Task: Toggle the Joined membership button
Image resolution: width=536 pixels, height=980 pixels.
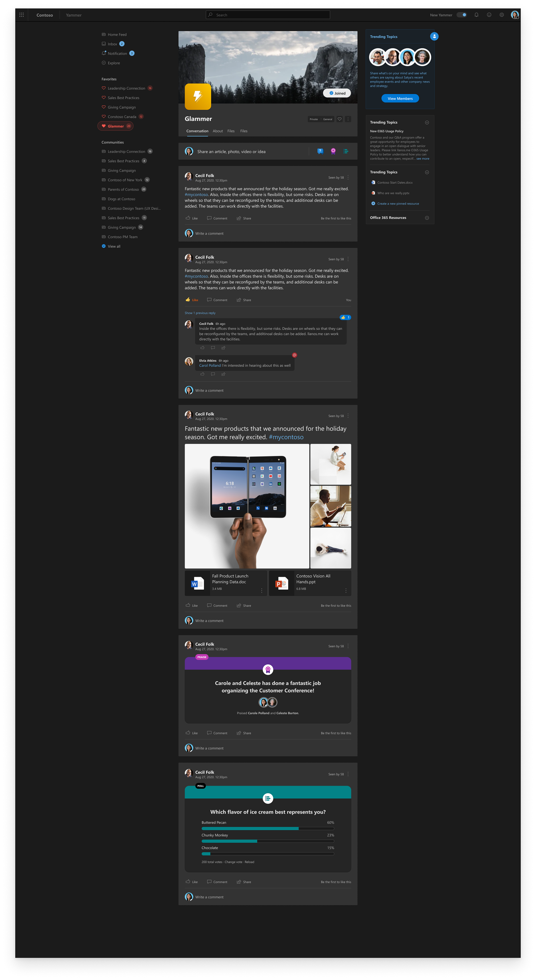Action: [337, 93]
